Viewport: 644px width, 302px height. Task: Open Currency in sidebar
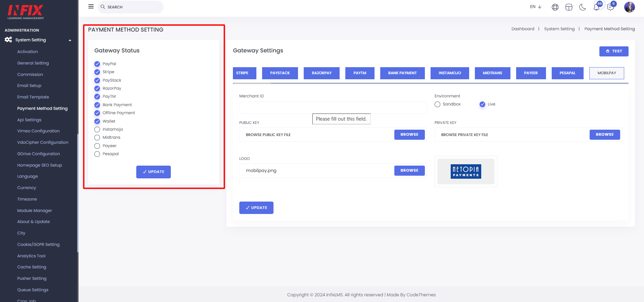27,188
